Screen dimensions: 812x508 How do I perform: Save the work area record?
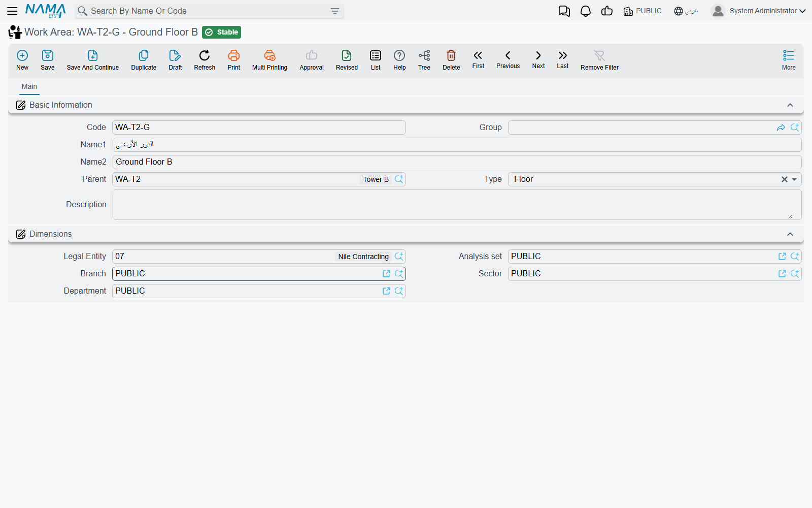click(x=48, y=60)
